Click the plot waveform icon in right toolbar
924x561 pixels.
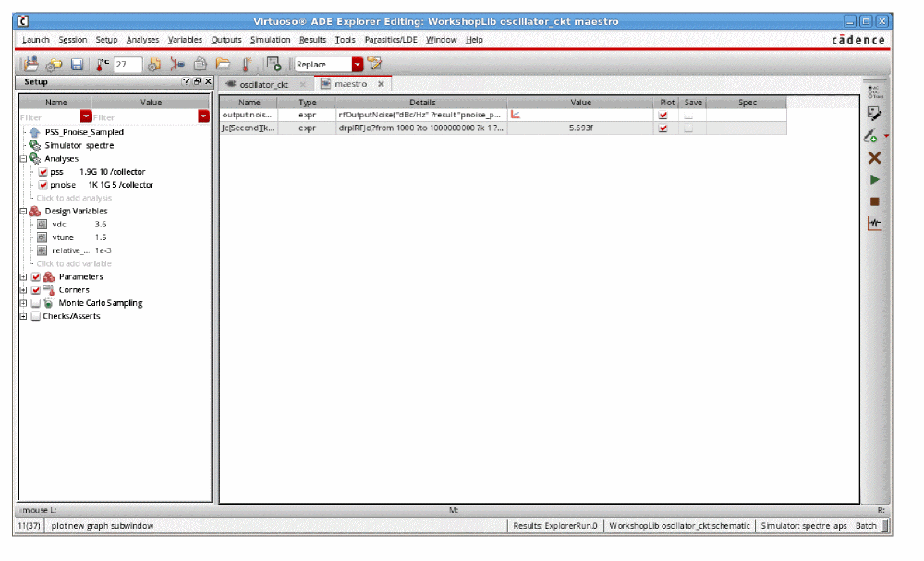coord(874,224)
